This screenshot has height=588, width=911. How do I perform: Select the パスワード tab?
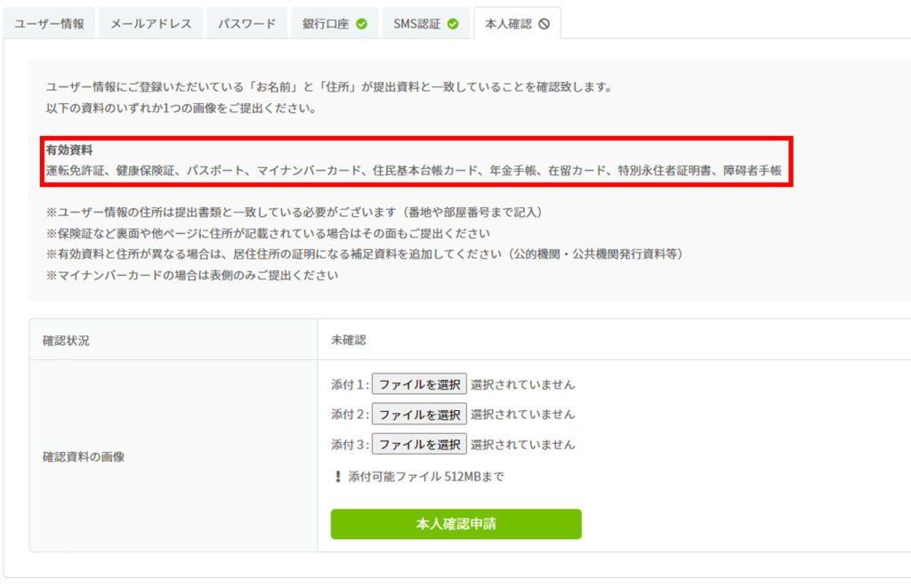click(246, 24)
